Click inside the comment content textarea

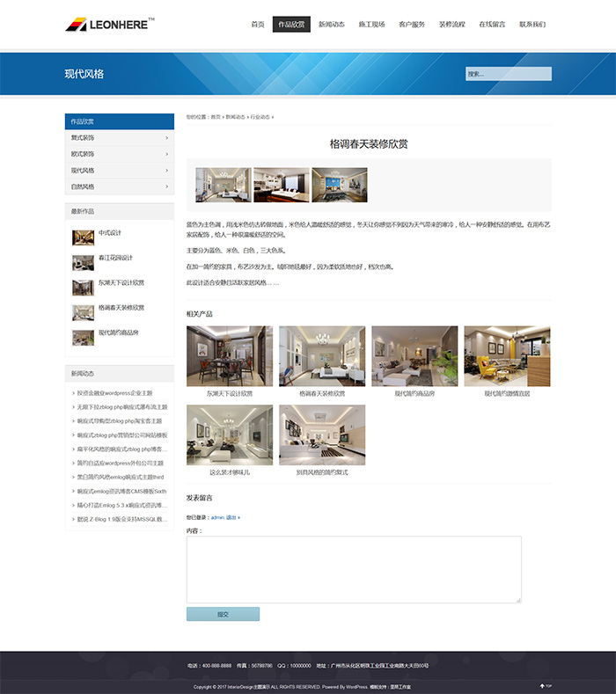coord(354,569)
